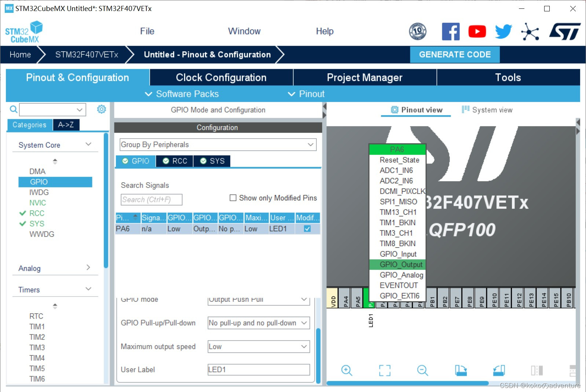The image size is (586, 392).
Task: Open the YouTube channel icon
Action: (477, 32)
